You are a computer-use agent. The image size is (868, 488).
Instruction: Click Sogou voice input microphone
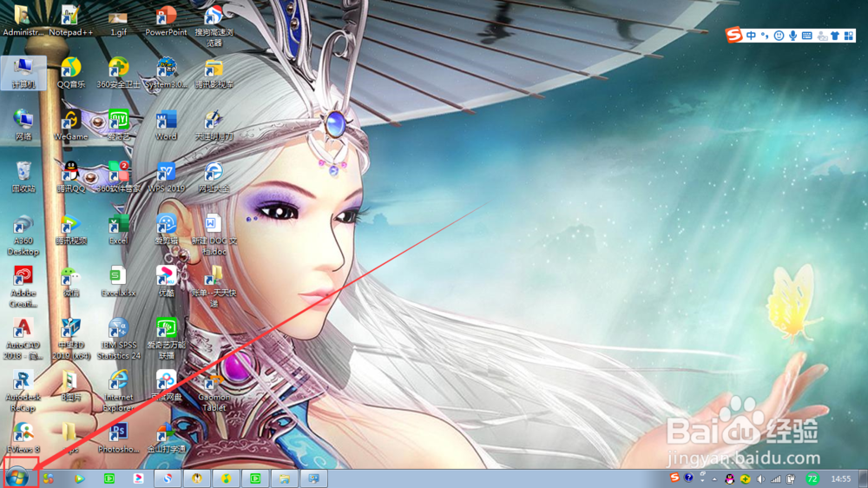pyautogui.click(x=792, y=36)
